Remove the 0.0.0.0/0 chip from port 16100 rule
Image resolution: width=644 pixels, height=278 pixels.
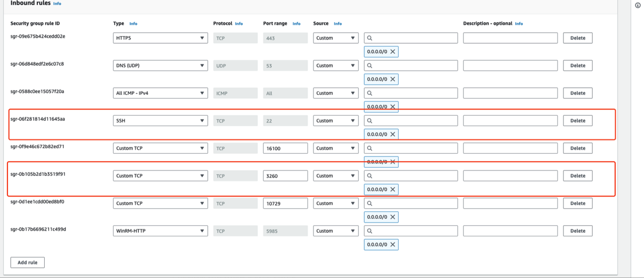(393, 162)
